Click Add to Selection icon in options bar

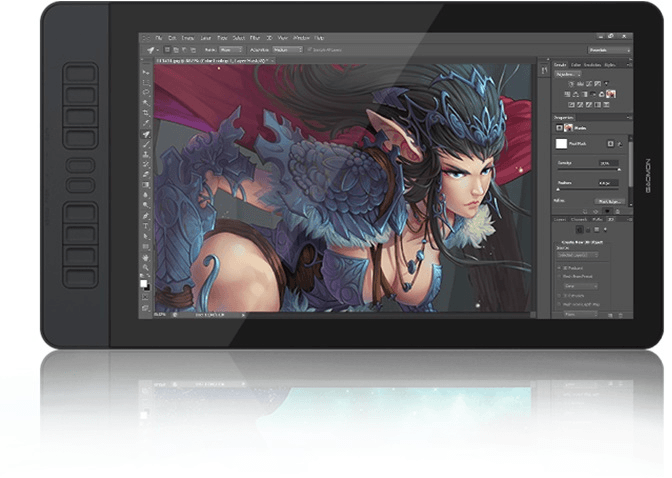coord(176,50)
